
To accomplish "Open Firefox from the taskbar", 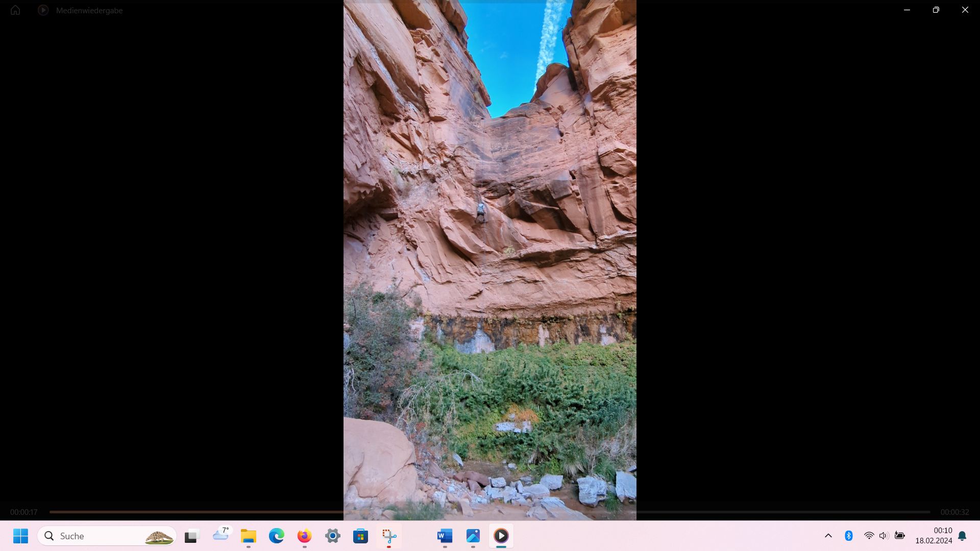I will pyautogui.click(x=305, y=536).
